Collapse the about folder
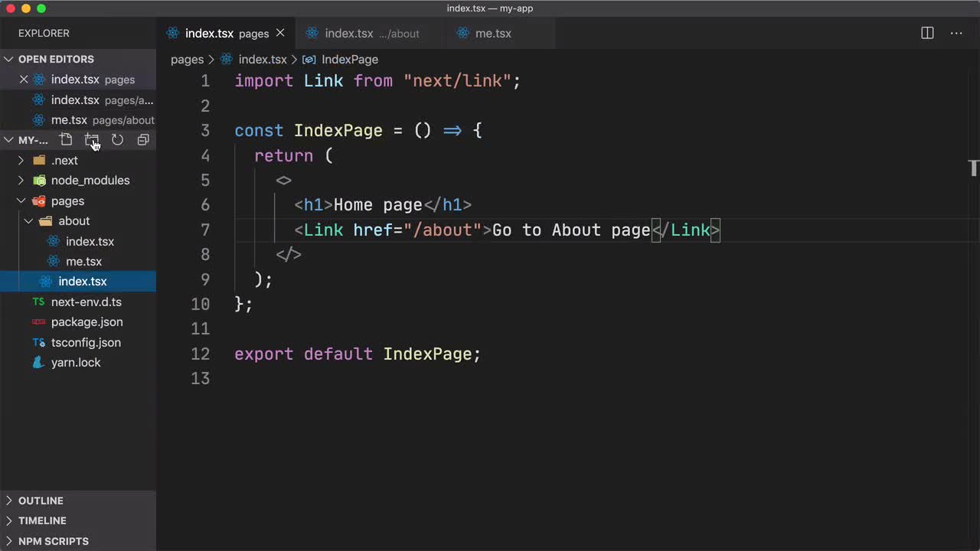The width and height of the screenshot is (980, 551). (28, 220)
